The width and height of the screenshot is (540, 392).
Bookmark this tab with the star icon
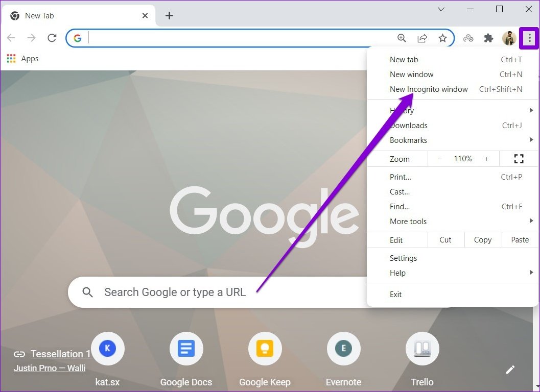click(442, 38)
